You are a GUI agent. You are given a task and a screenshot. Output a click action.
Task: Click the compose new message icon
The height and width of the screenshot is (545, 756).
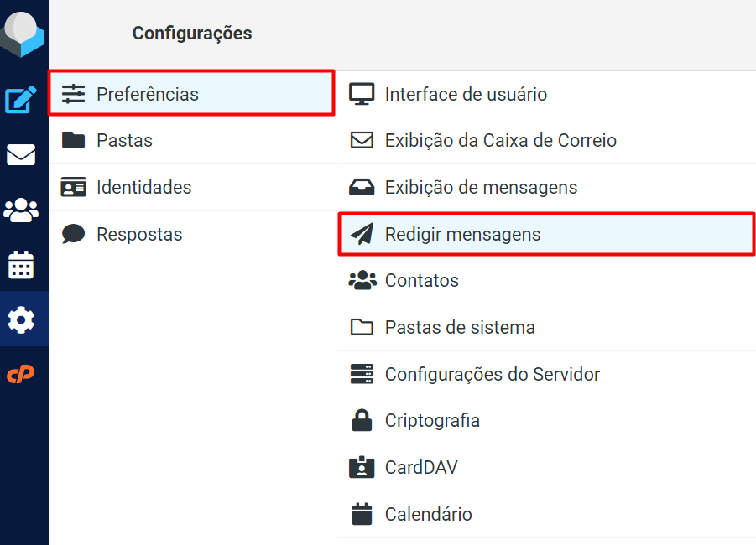(x=22, y=101)
